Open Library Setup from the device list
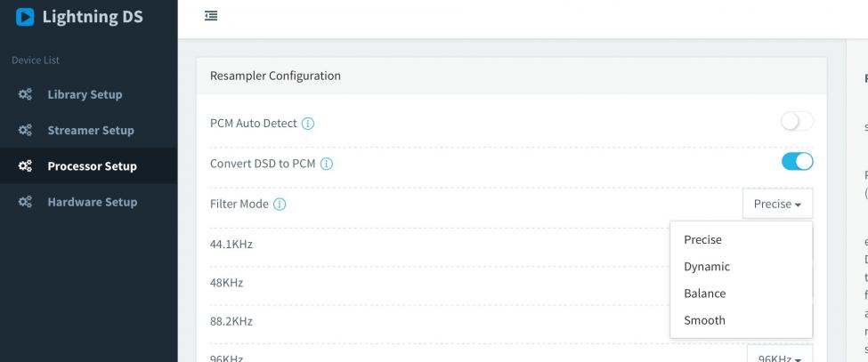The height and width of the screenshot is (362, 868). [85, 94]
